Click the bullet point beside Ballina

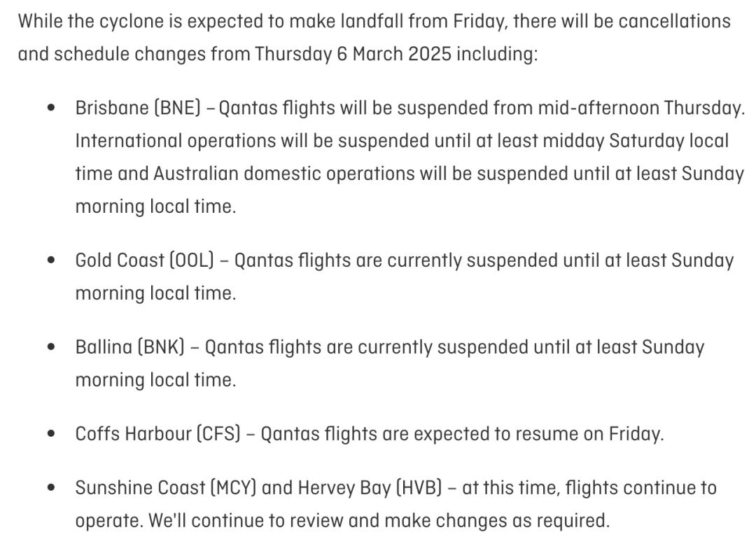pyautogui.click(x=50, y=347)
